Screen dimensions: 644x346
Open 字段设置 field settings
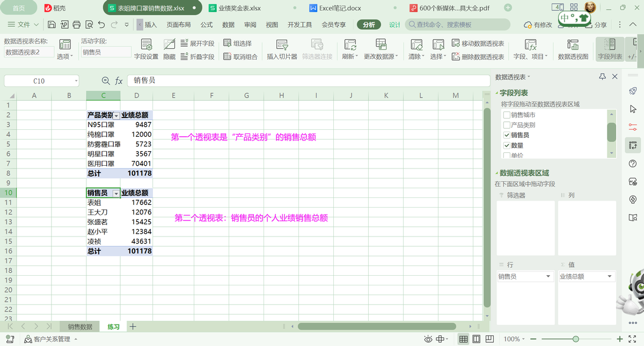tap(146, 49)
